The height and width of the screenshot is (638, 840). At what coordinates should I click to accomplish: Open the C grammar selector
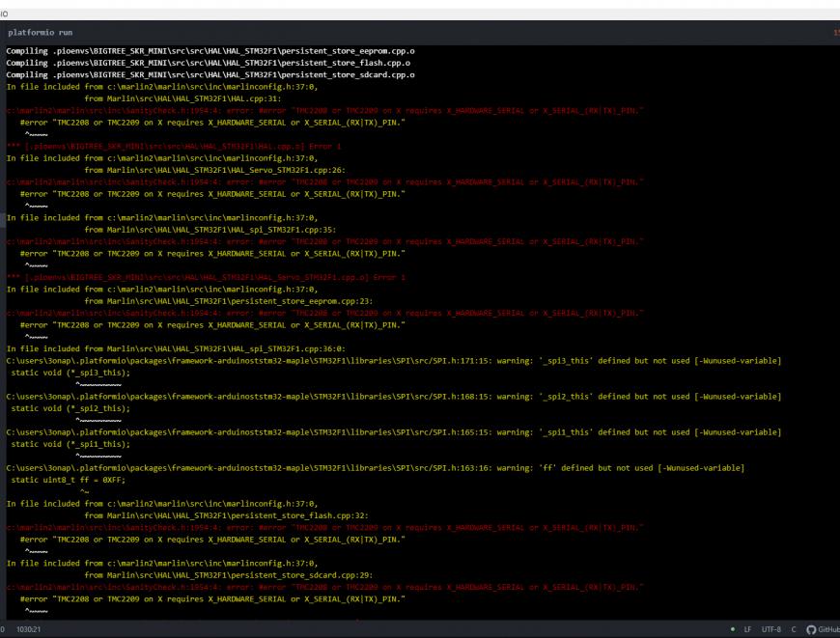794,629
